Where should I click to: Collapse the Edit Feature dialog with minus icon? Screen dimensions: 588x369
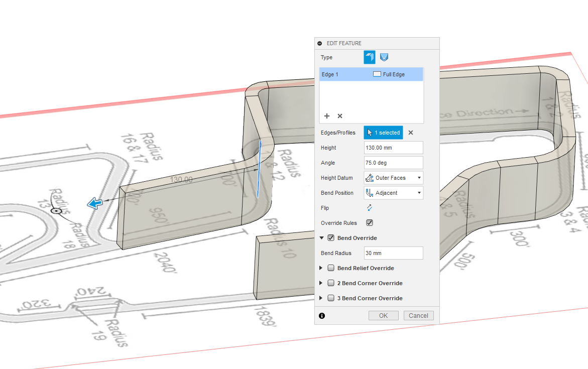pos(320,43)
